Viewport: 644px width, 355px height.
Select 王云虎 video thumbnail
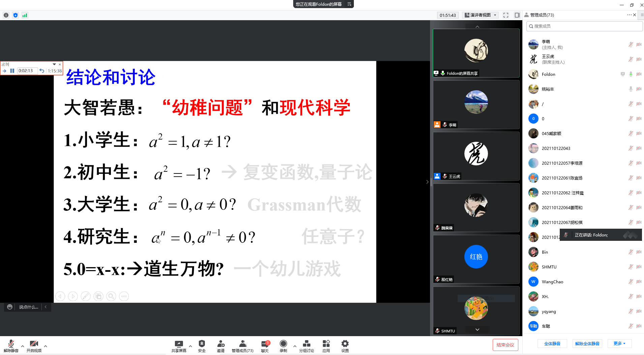click(476, 156)
